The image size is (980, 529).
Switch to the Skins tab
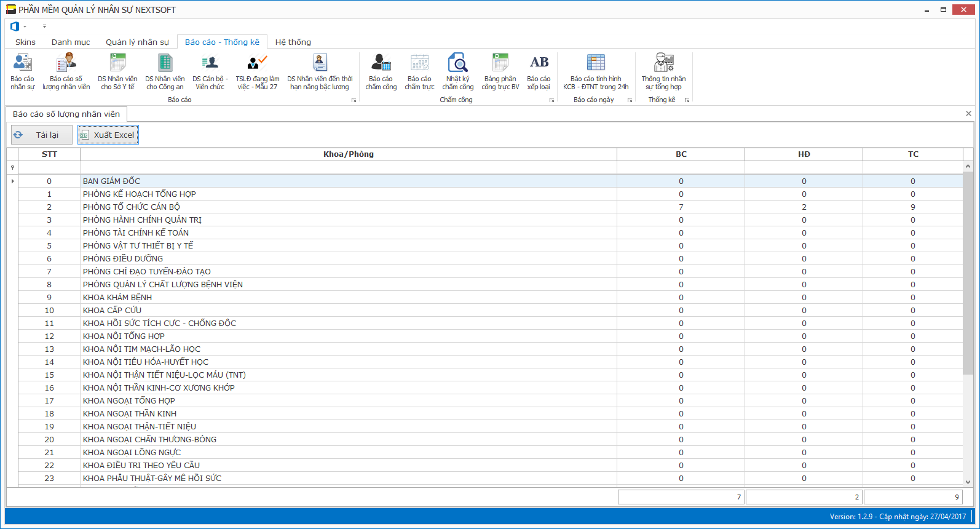[25, 42]
